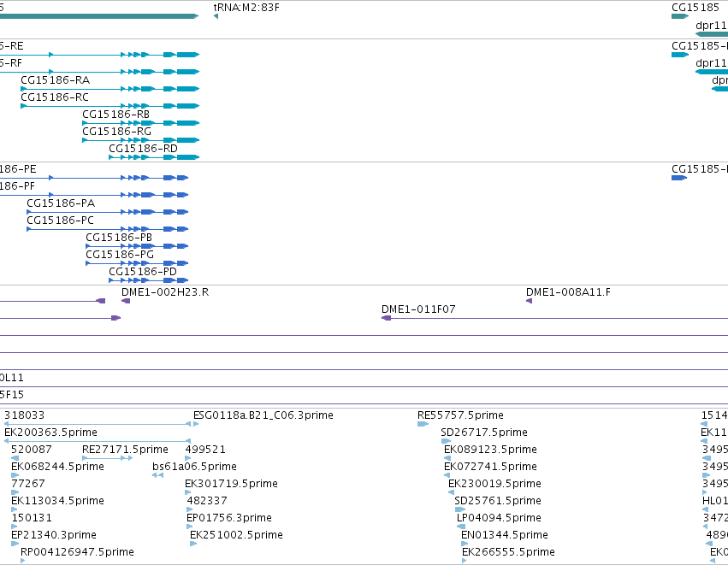Select protein CG15186-PA label
The height and width of the screenshot is (565, 728).
point(61,203)
